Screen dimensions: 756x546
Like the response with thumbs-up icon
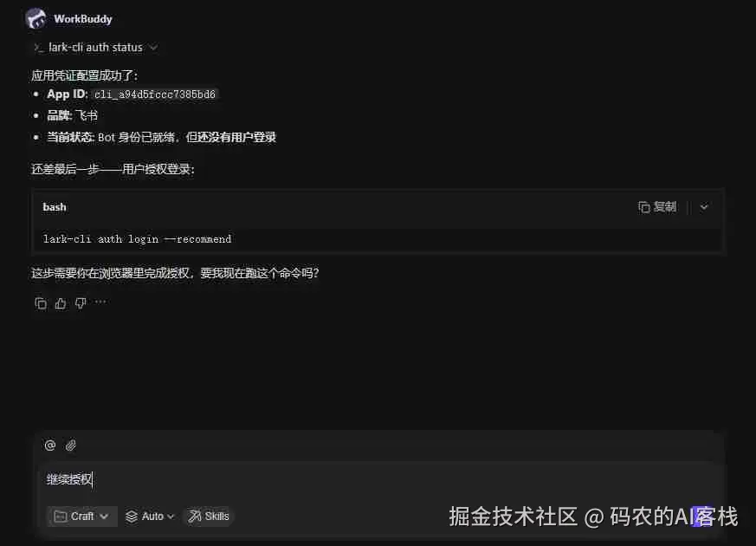[61, 303]
